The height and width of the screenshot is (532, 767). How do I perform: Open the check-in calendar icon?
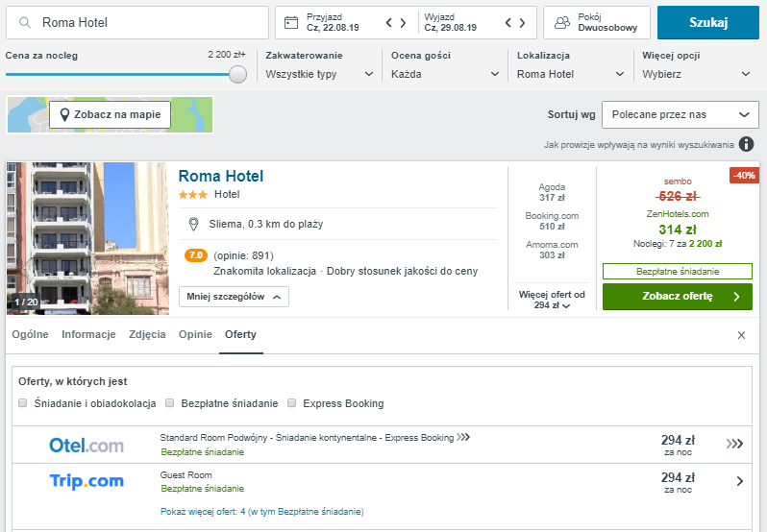[291, 22]
